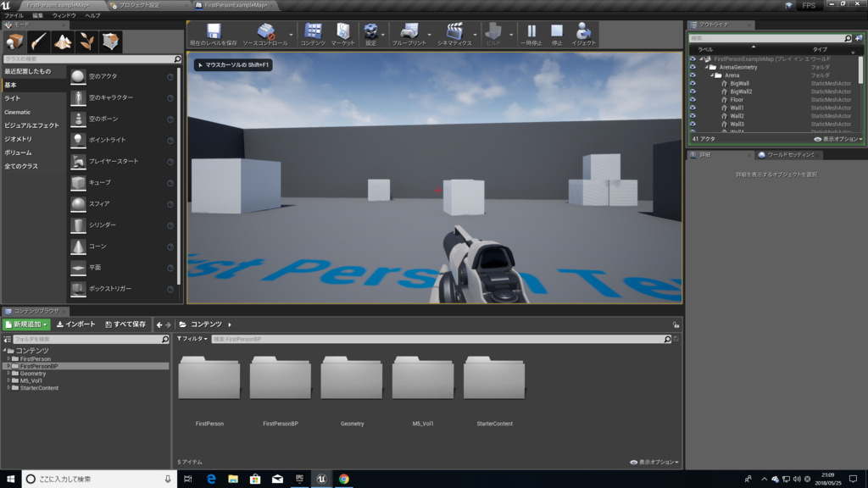Expand the Geometry folder in tree
Image resolution: width=868 pixels, height=488 pixels.
8,374
